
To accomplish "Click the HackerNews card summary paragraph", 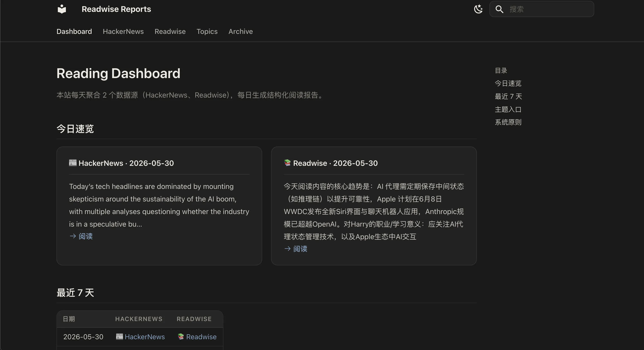I will coord(159,205).
